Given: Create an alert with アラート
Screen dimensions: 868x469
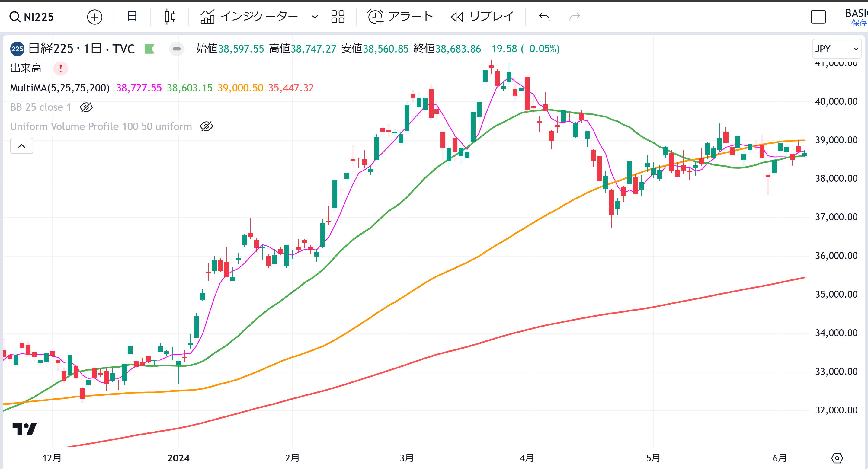Looking at the screenshot, I should [400, 17].
